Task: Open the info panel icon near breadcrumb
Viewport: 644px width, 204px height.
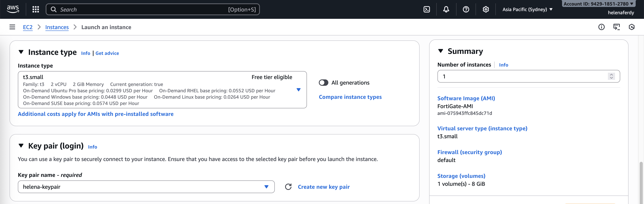Action: coord(601,27)
